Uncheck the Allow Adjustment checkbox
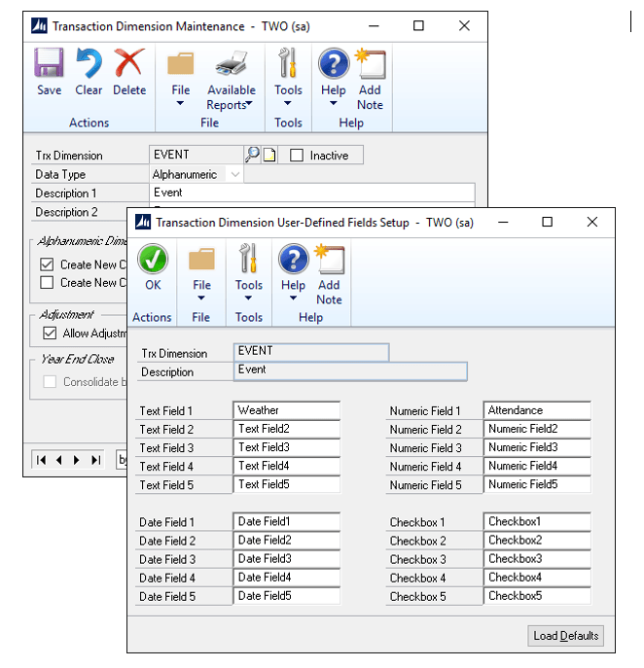The image size is (644, 668). [49, 334]
